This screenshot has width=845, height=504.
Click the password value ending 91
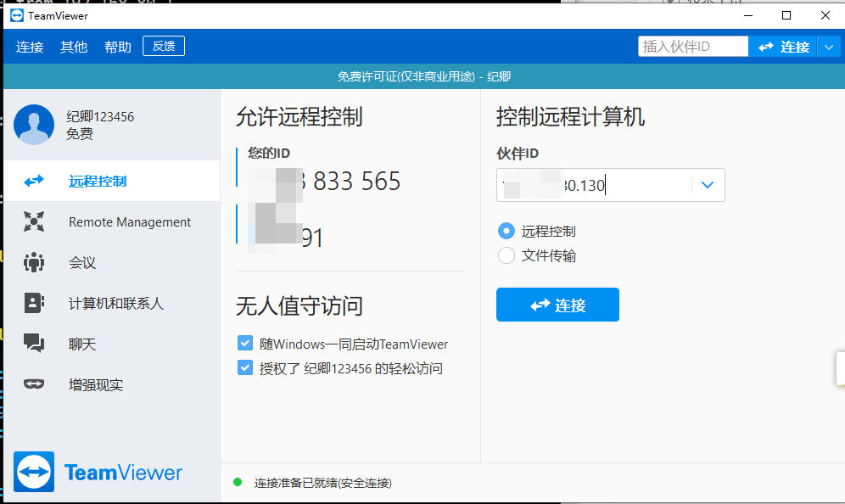(x=285, y=238)
